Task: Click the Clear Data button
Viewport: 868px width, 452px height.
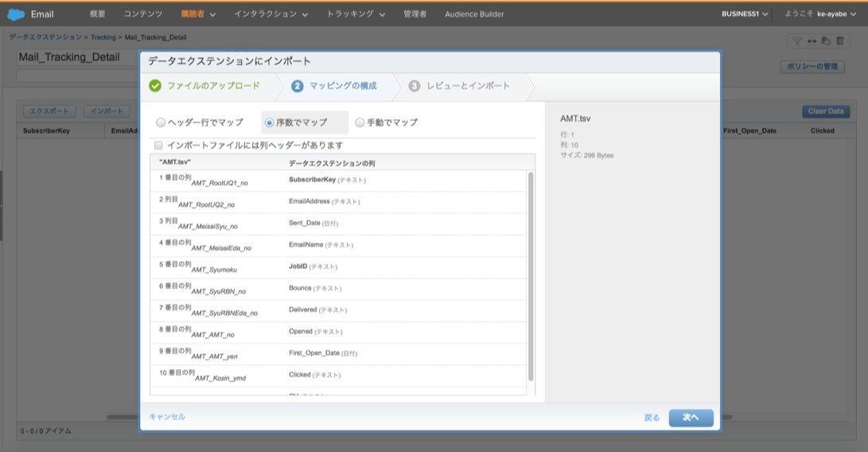Action: click(825, 111)
